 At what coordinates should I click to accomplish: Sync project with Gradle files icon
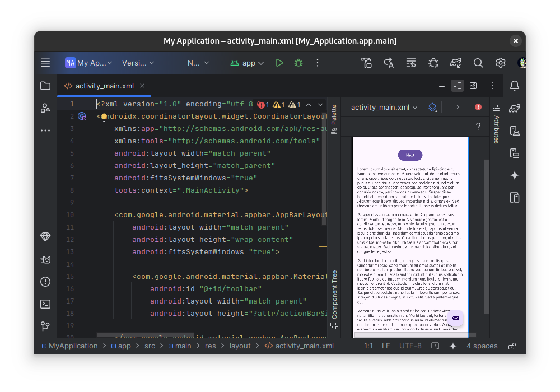point(455,63)
